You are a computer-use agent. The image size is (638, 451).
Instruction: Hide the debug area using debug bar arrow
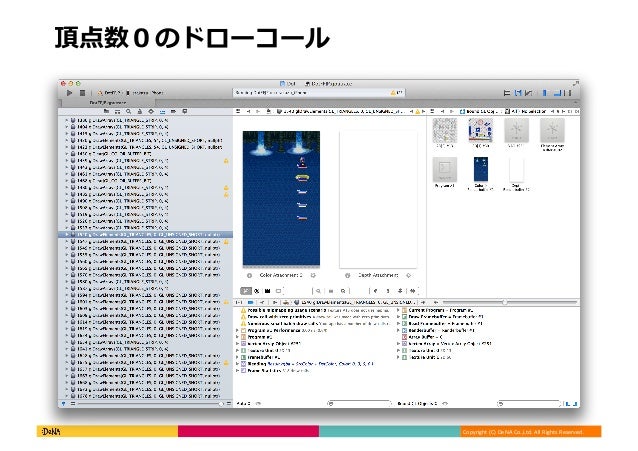point(239,302)
